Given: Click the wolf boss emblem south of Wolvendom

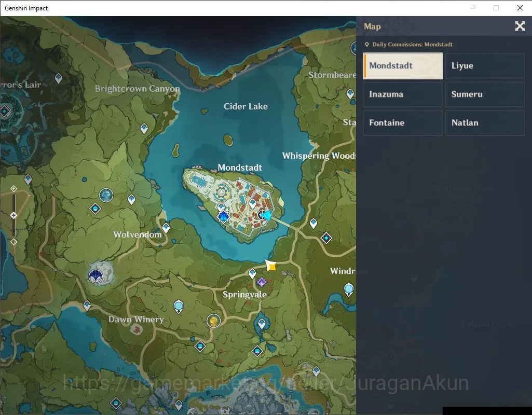Looking at the screenshot, I should pyautogui.click(x=96, y=276).
